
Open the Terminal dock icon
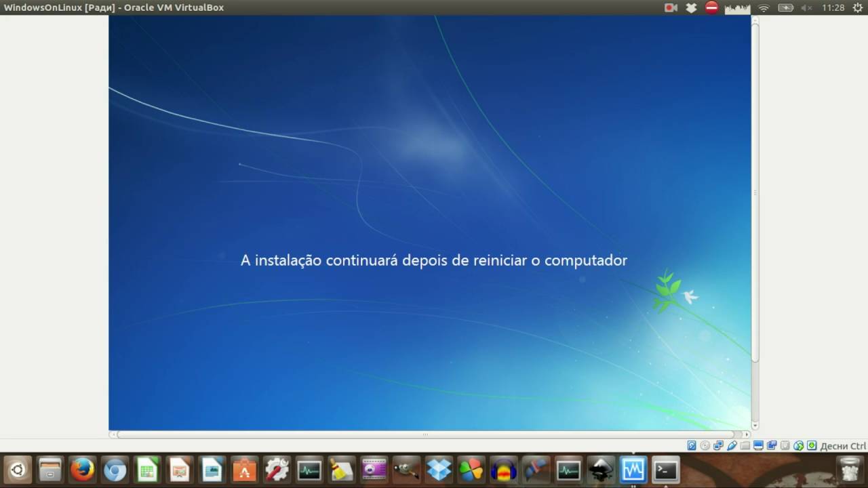coord(665,469)
